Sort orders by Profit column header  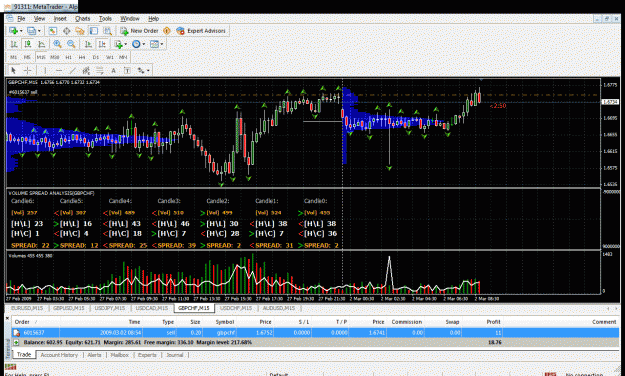(x=493, y=322)
